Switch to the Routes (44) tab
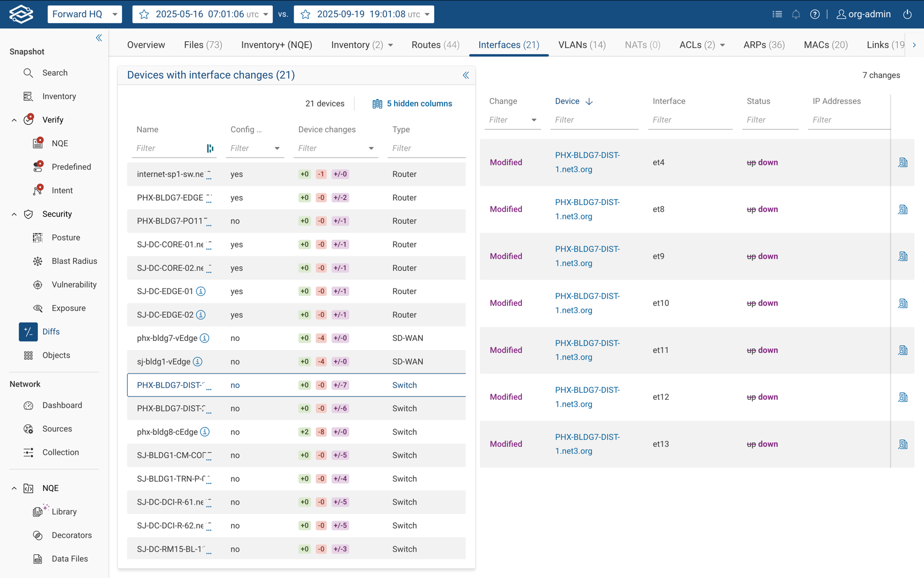924x578 pixels. coord(435,45)
